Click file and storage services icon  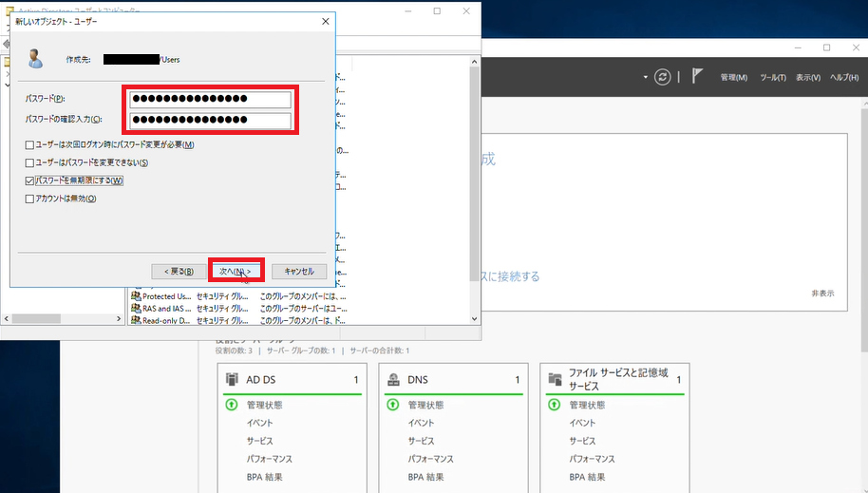coord(555,379)
